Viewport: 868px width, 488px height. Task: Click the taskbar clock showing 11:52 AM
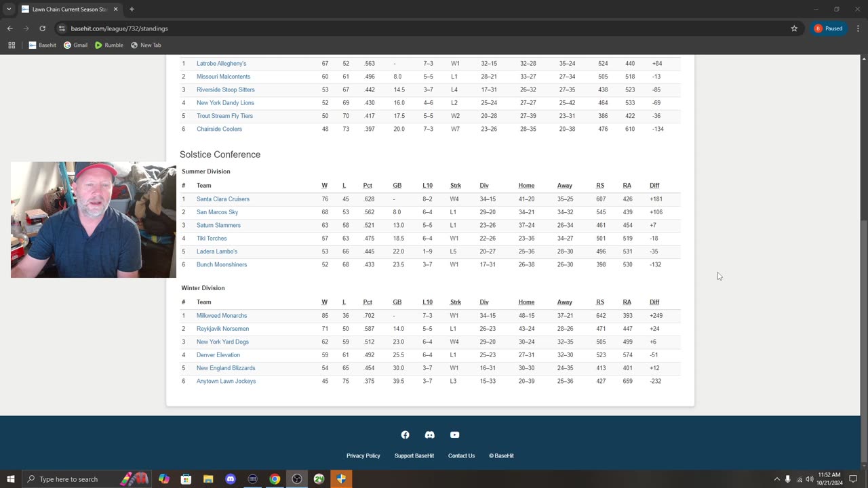pos(829,479)
